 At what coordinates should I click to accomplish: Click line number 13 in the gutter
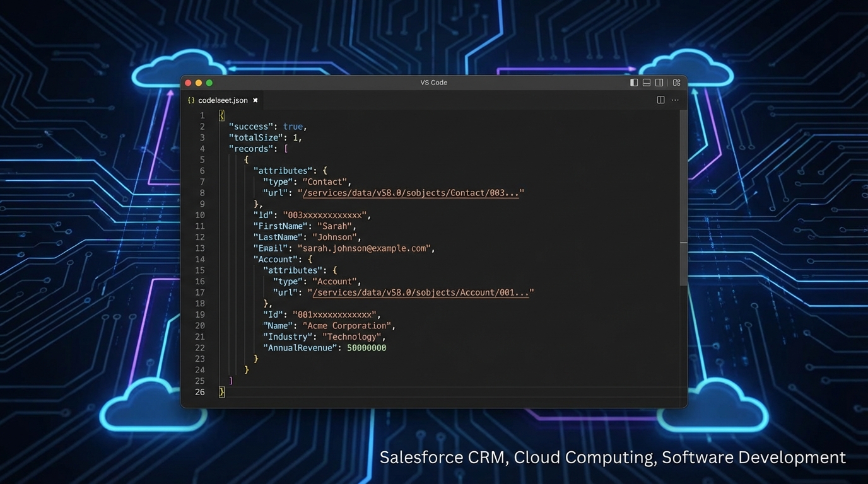(x=200, y=248)
